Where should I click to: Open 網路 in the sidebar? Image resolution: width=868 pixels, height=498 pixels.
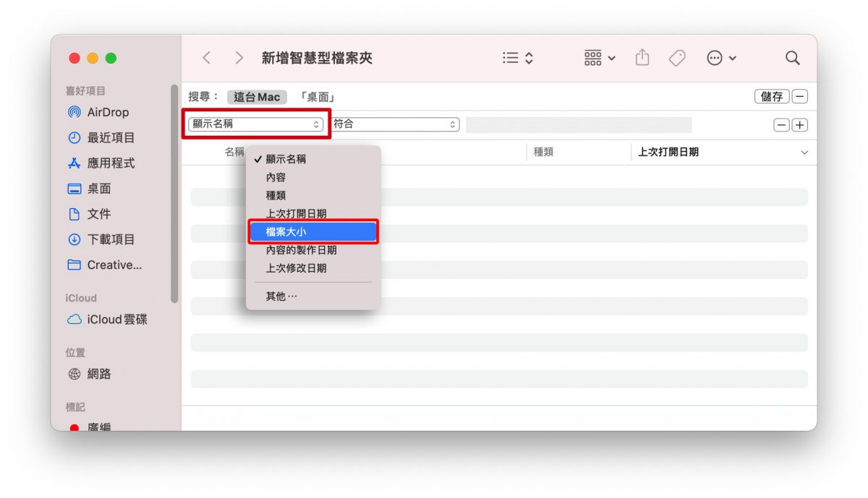point(90,374)
